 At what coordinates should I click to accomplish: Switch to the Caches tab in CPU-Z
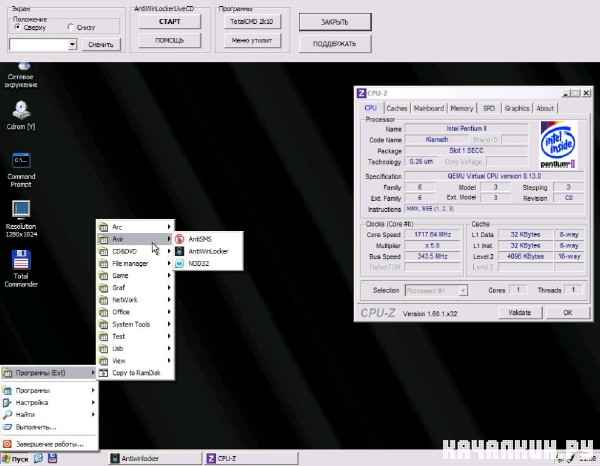tap(396, 108)
